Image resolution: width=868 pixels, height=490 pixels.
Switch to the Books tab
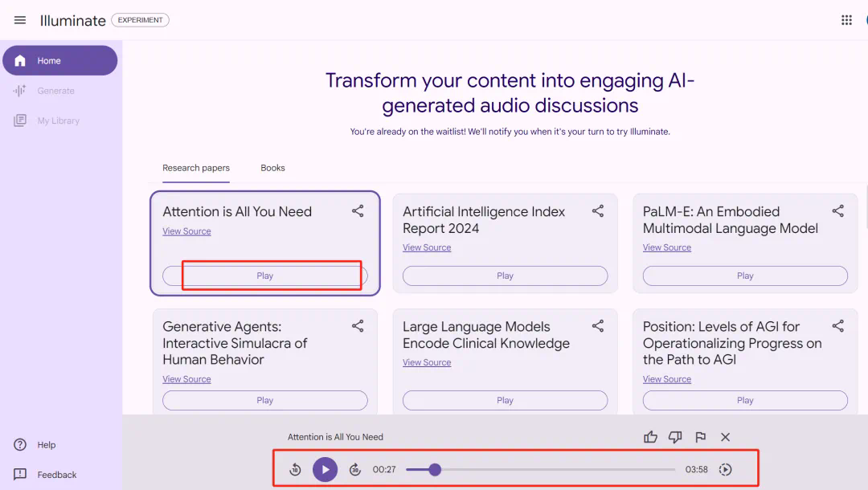tap(272, 168)
